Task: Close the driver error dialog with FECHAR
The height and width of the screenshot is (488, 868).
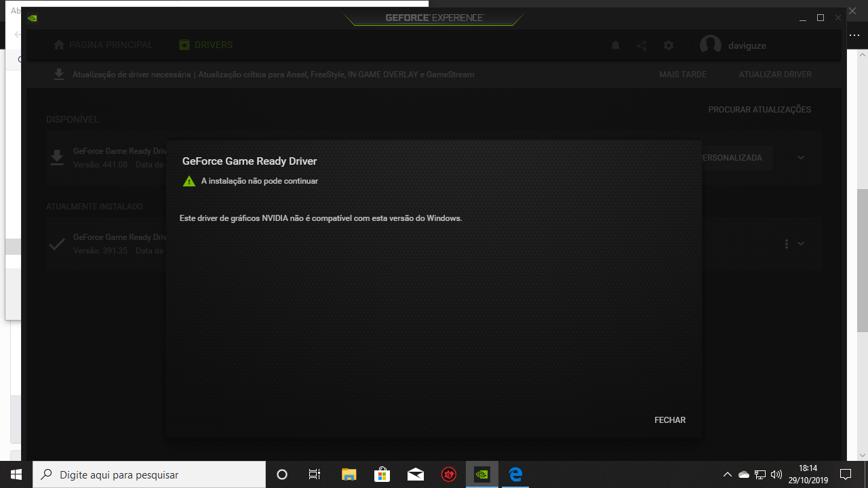Action: point(670,420)
